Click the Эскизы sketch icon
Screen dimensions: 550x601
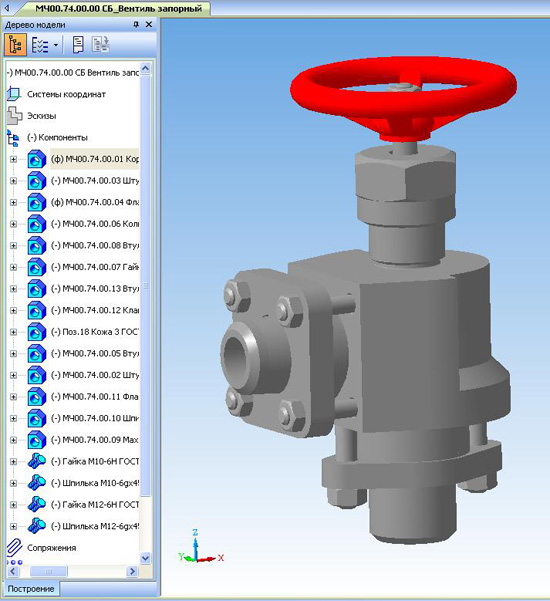tap(14, 116)
